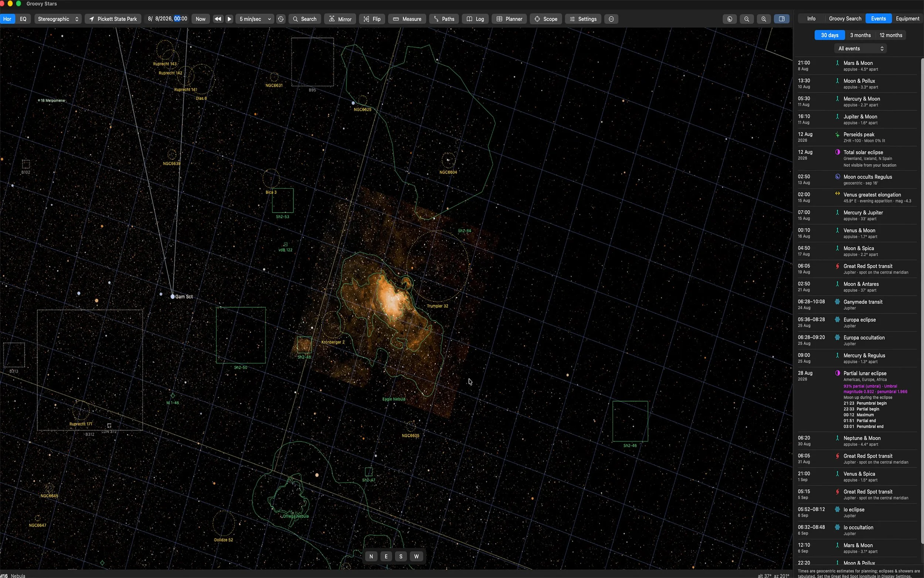Open the Pickett State Park location picker
Viewport: 924px width, 578px height.
click(x=113, y=19)
